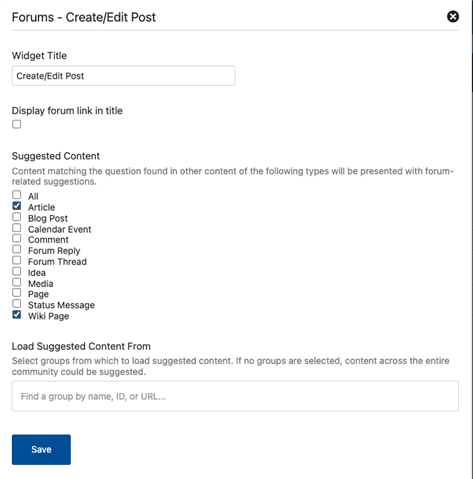Tick the Blog Post checkbox

click(x=17, y=217)
